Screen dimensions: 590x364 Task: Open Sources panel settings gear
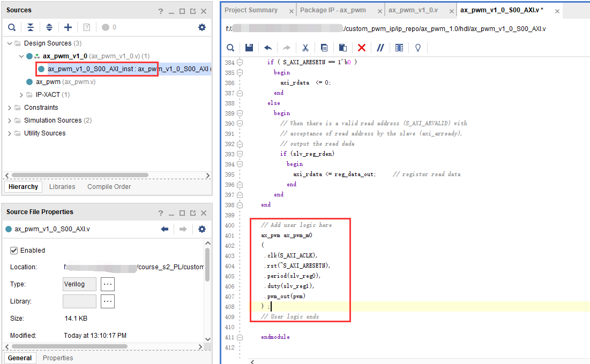(x=202, y=27)
